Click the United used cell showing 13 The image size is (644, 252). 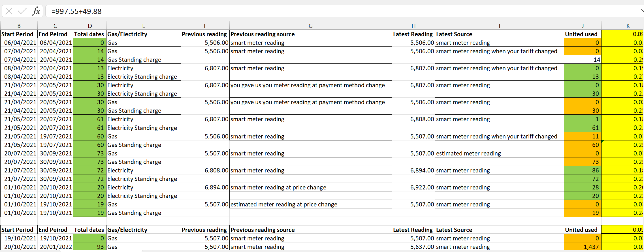pos(583,76)
